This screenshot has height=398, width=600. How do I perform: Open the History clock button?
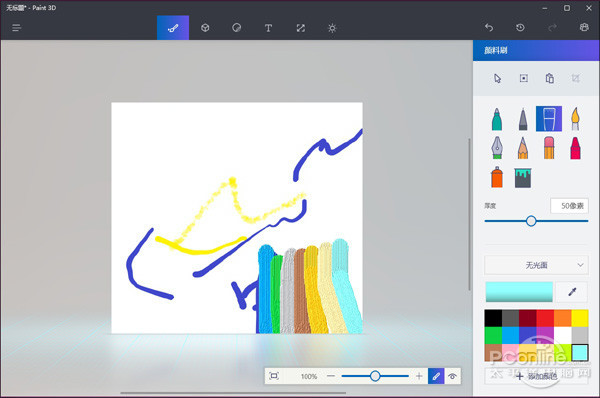(x=520, y=28)
